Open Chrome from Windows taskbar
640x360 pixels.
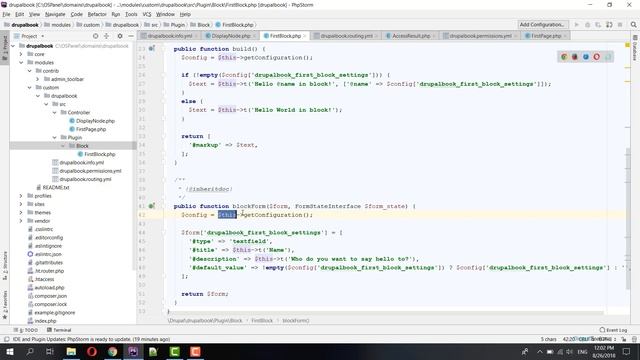tap(112, 351)
